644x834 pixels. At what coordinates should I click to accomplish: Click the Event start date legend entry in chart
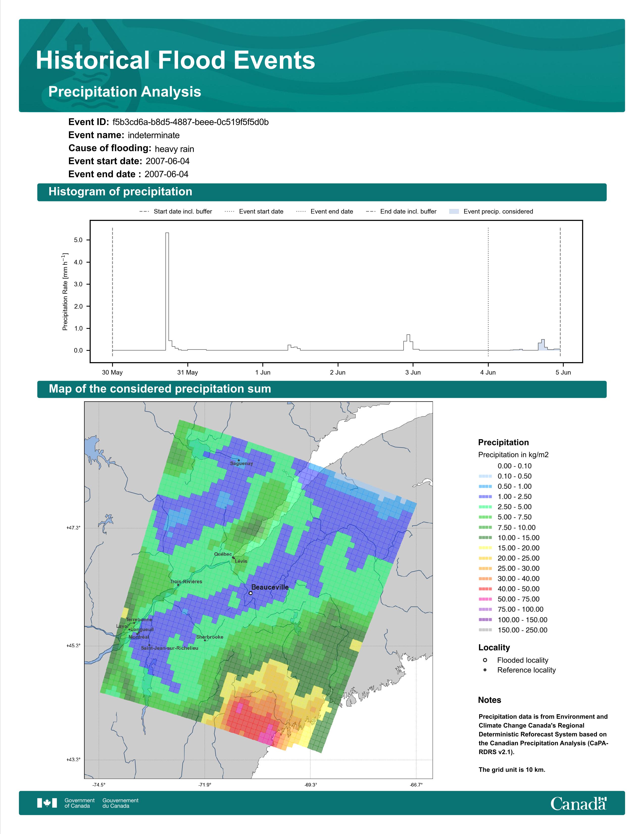(254, 212)
